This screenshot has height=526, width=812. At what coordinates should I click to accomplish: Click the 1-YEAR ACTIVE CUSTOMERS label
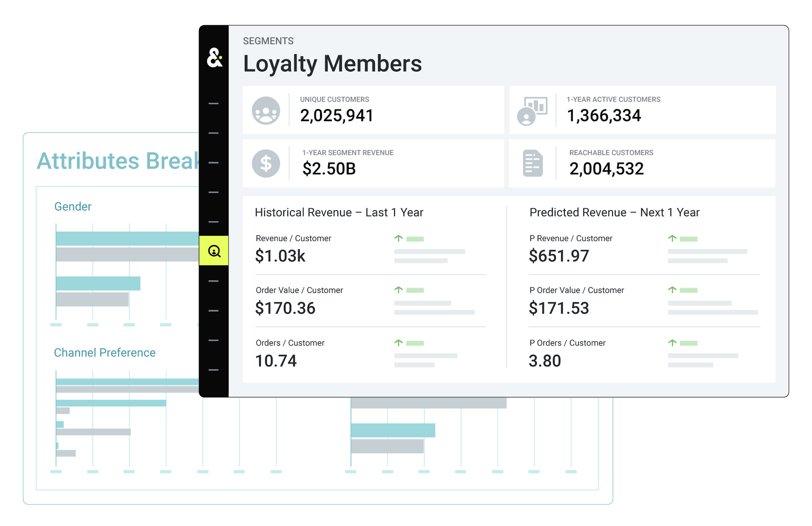613,99
